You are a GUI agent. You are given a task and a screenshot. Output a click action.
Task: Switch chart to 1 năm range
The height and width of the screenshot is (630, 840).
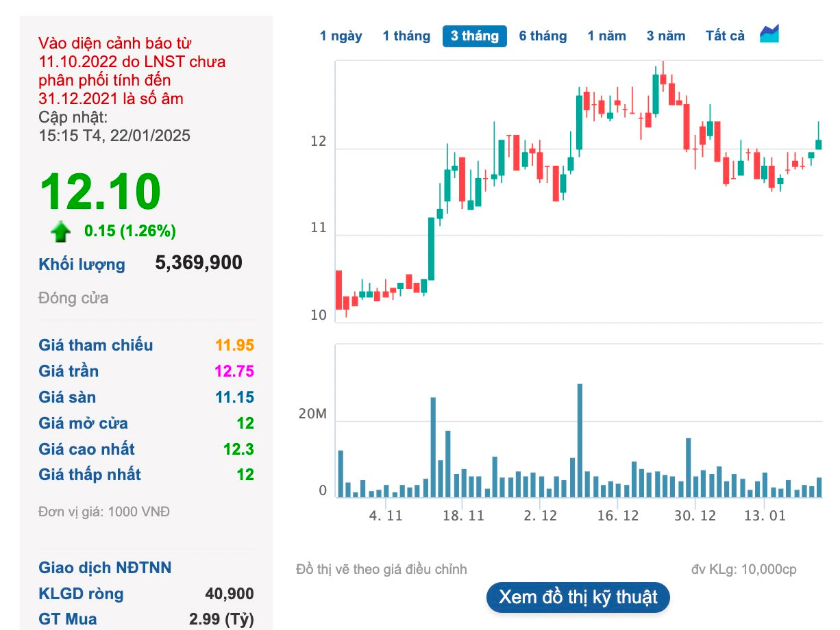point(606,36)
